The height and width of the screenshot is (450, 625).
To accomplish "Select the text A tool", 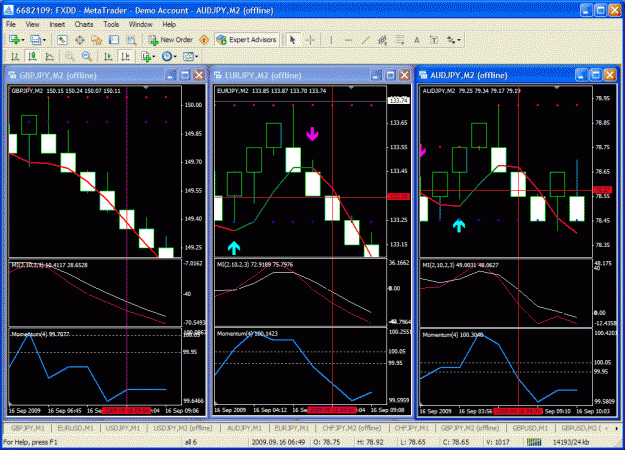I will click(417, 40).
